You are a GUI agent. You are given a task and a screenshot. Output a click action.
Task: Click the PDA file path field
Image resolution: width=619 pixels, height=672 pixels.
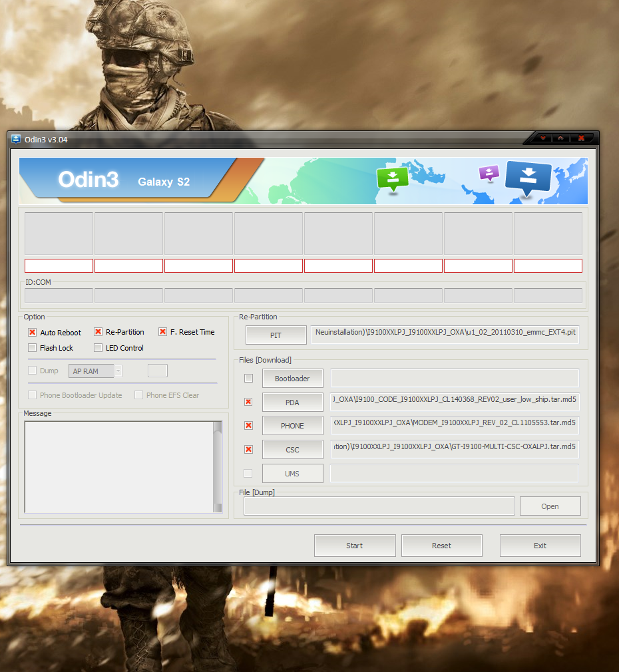click(x=455, y=402)
